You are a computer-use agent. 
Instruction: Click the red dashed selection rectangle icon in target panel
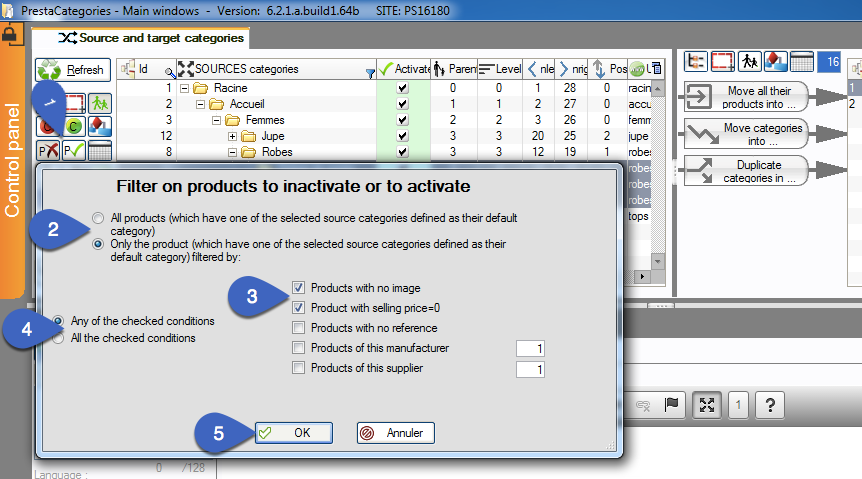click(x=723, y=62)
